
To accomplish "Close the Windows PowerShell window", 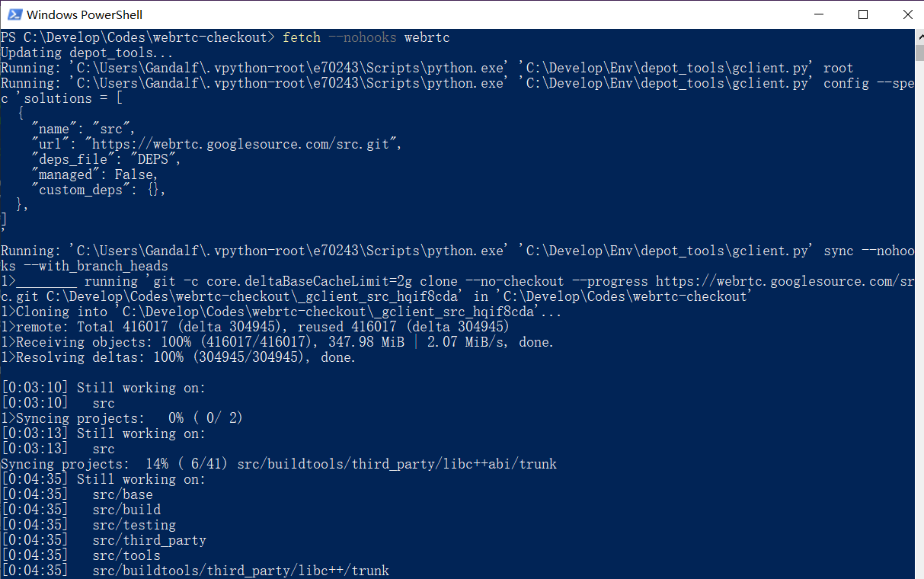I will [906, 14].
